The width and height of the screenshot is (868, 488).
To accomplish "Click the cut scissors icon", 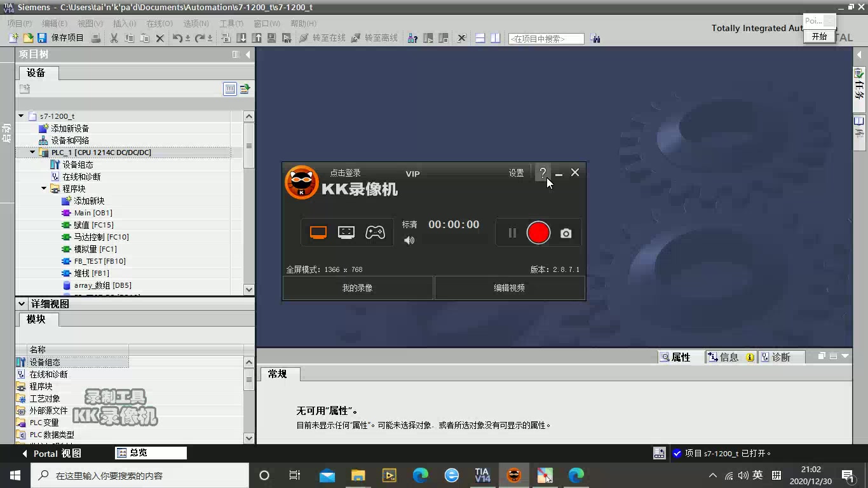I will click(x=114, y=38).
